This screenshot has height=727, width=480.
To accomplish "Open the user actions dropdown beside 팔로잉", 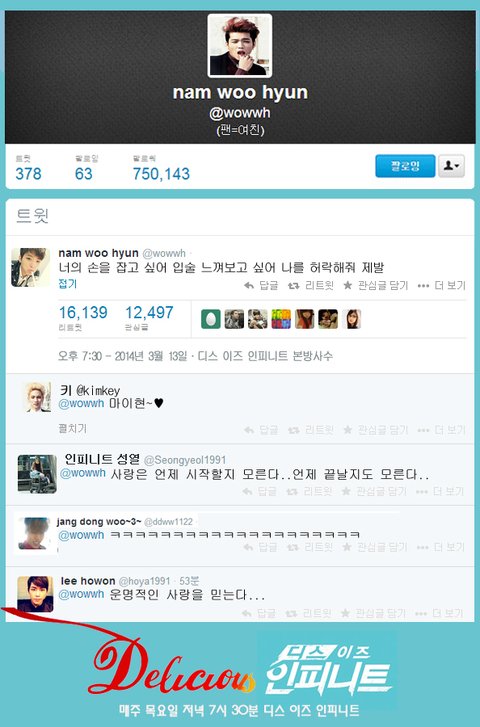I will [x=451, y=166].
